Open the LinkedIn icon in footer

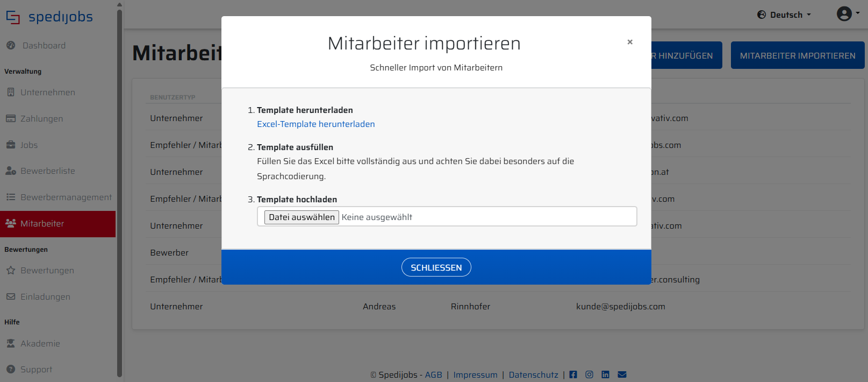pos(605,374)
